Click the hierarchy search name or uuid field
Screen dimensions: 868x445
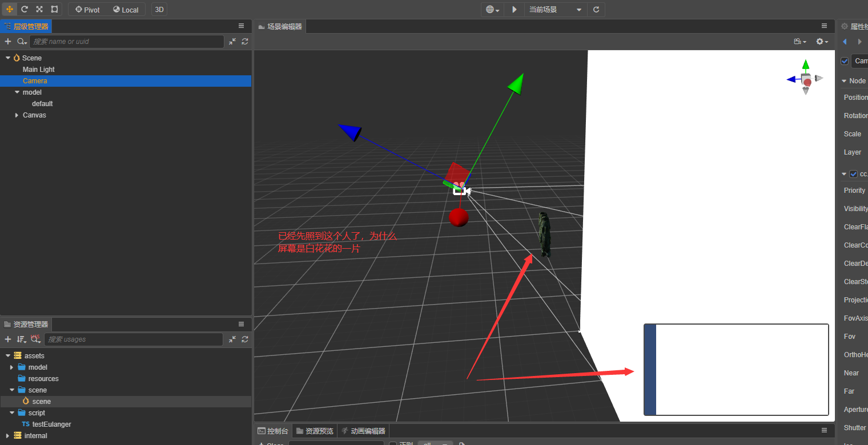[x=127, y=41]
